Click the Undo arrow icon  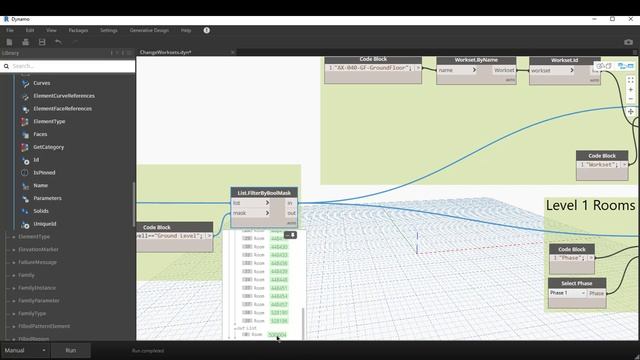point(58,42)
